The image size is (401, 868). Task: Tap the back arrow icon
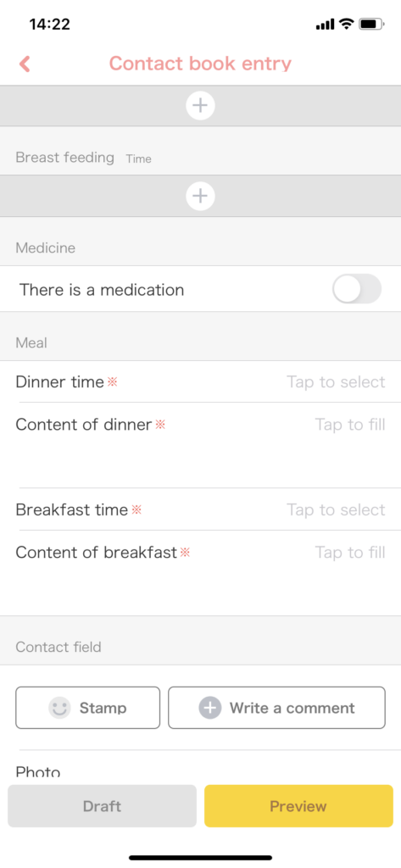[x=25, y=64]
